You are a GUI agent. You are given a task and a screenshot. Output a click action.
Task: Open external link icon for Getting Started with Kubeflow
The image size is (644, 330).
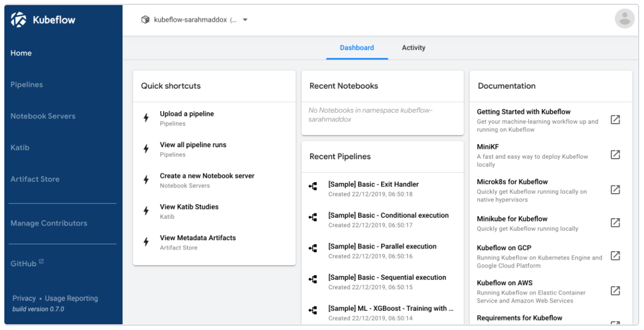(615, 119)
